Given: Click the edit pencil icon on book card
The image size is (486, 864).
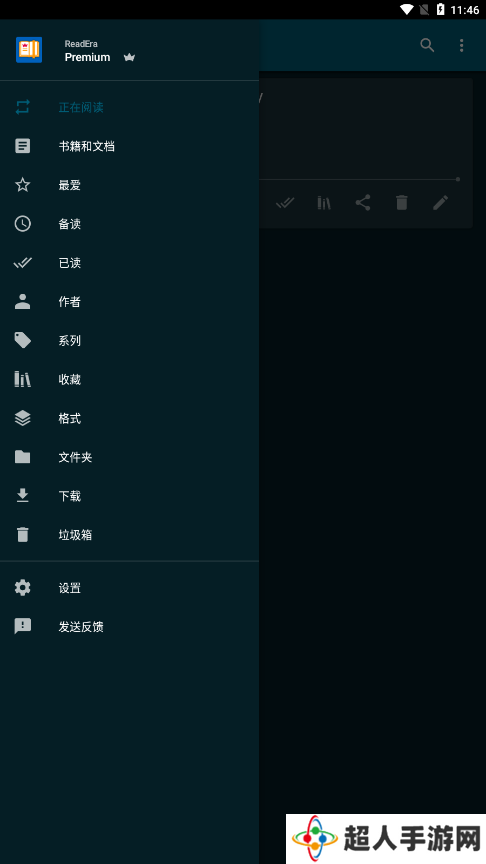Looking at the screenshot, I should [x=440, y=203].
